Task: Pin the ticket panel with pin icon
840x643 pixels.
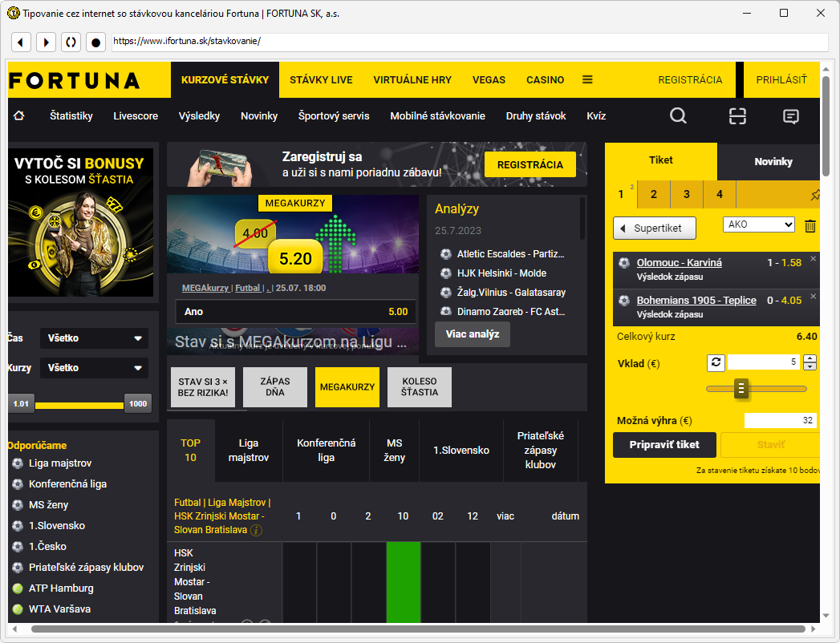Action: click(x=815, y=195)
